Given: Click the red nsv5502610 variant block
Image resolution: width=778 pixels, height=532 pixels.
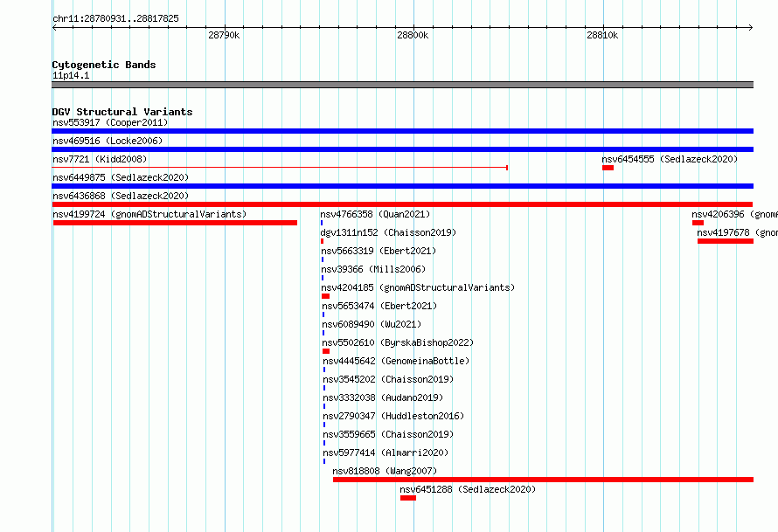Looking at the screenshot, I should coord(326,351).
